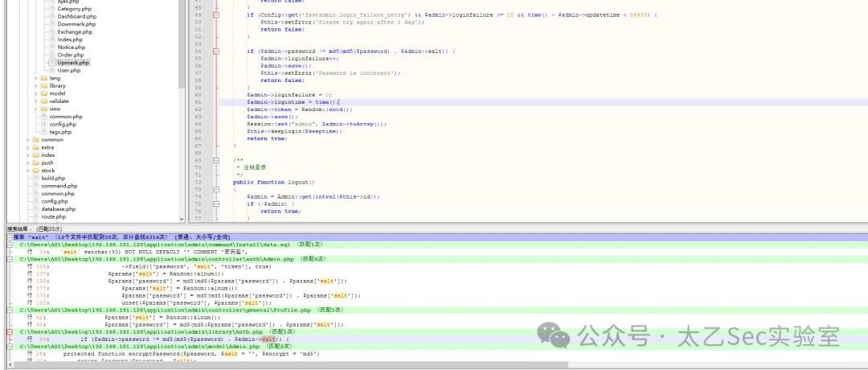Screen dimensions: 868x370
Task: Collapse the Profile.php search results group
Action: point(10,310)
